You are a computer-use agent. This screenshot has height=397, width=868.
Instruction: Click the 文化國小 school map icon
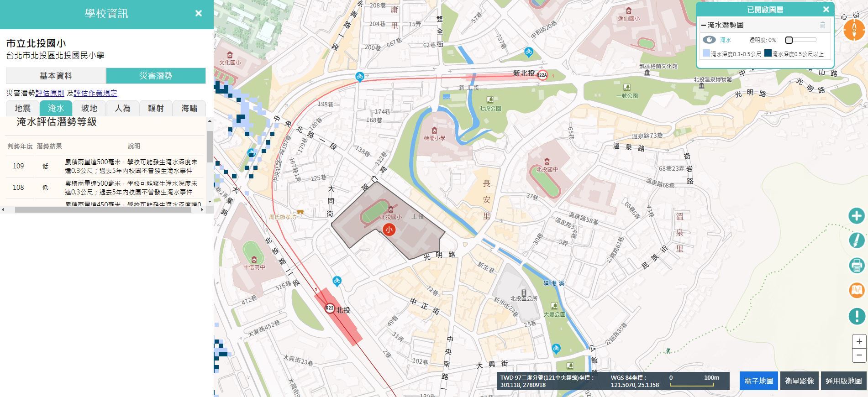pyautogui.click(x=230, y=55)
